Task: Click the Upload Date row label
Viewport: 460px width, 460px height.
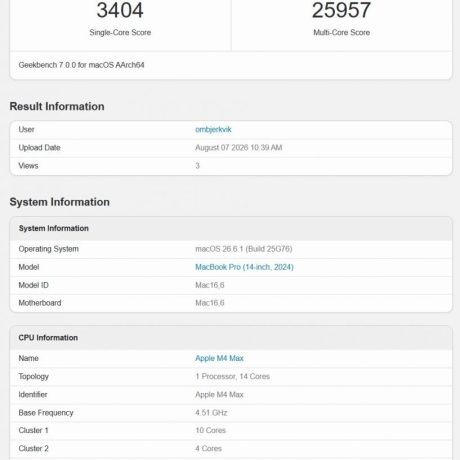Action: tap(39, 148)
